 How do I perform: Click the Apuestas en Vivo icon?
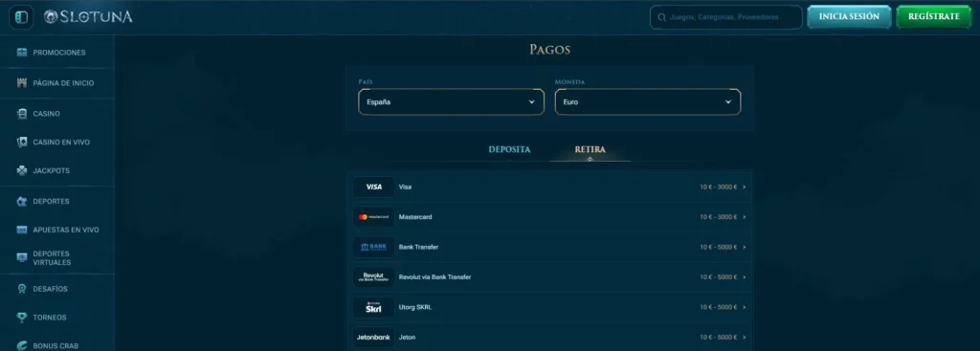coord(22,230)
